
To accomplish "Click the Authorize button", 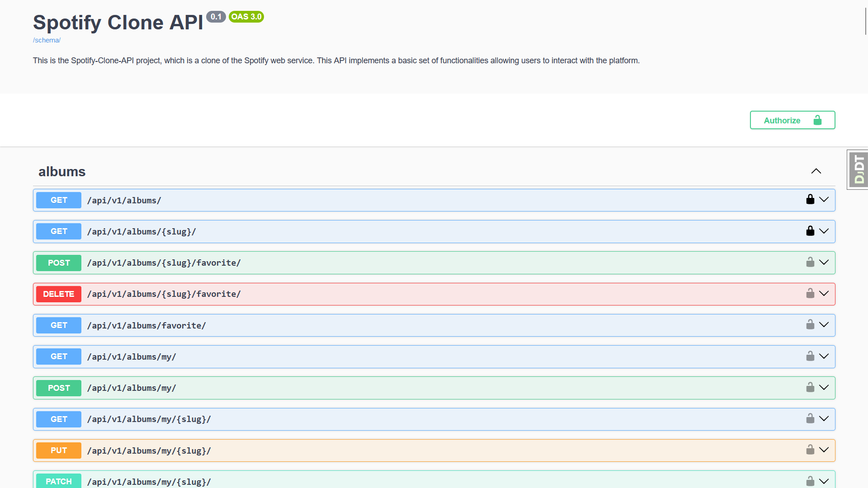I will [x=792, y=120].
